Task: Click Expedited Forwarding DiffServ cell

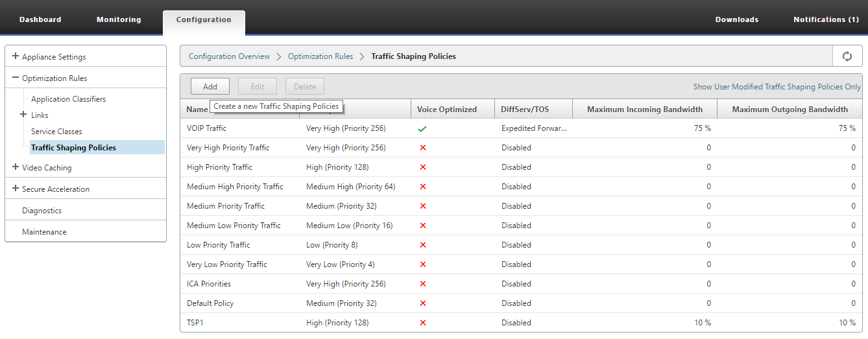Action: 534,128
